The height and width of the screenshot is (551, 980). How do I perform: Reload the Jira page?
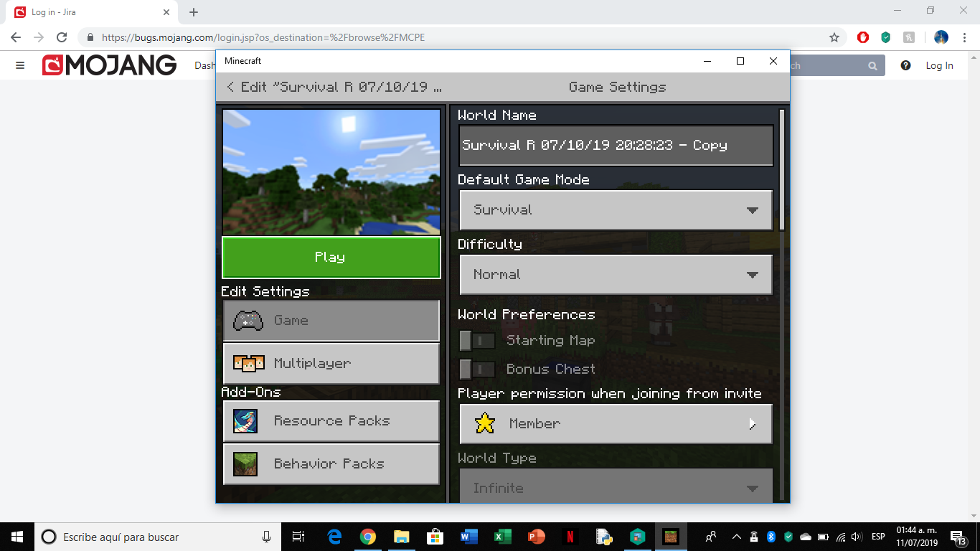(x=62, y=37)
